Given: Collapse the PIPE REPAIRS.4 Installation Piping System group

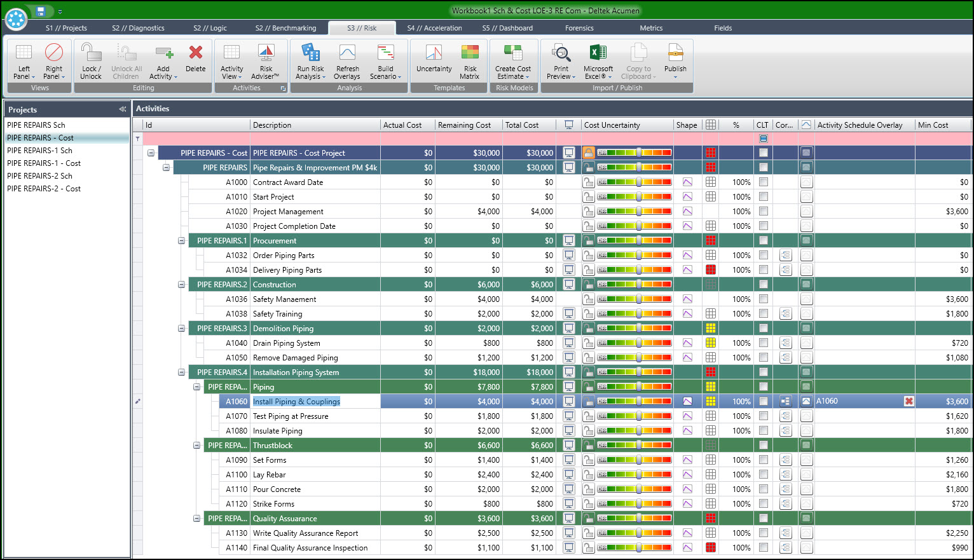Looking at the screenshot, I should click(x=181, y=372).
